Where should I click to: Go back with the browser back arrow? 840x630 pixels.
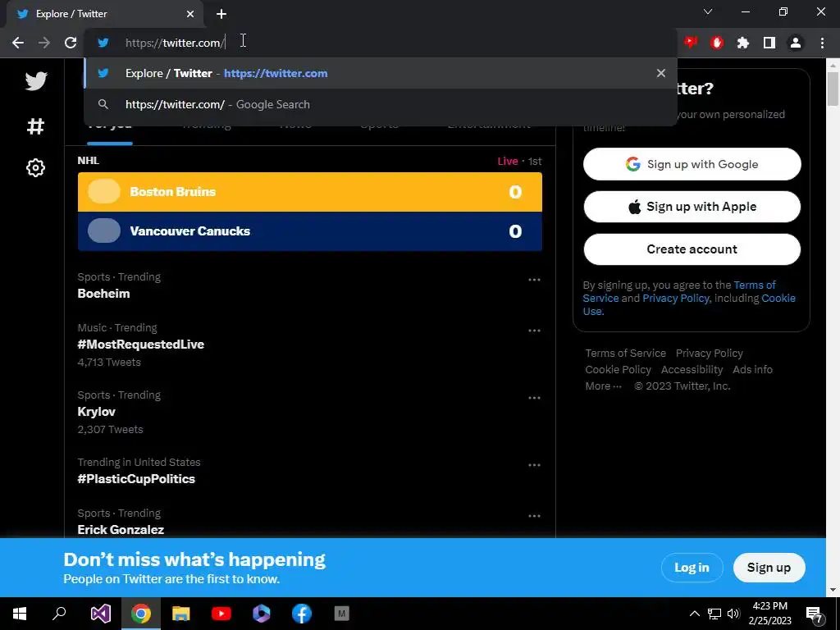tap(18, 43)
